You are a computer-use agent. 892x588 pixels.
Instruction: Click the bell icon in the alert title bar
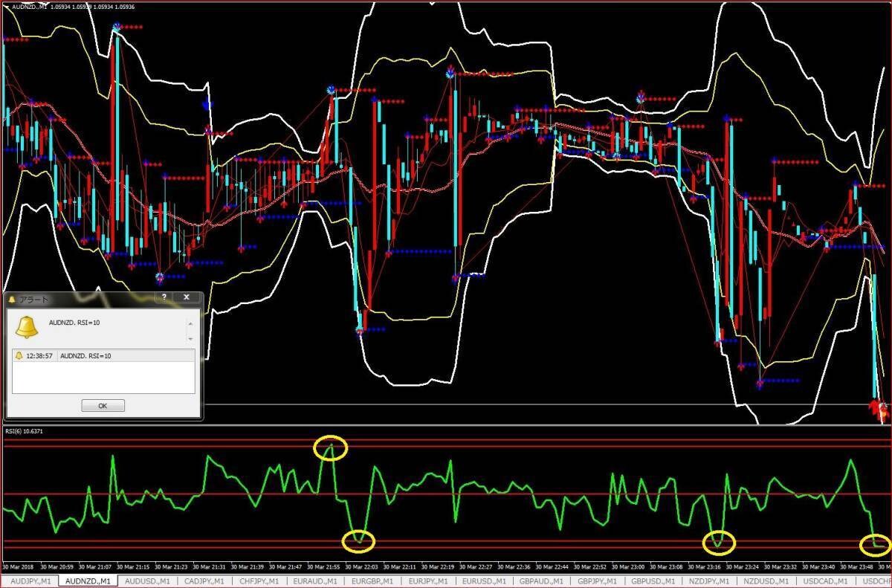pos(12,300)
